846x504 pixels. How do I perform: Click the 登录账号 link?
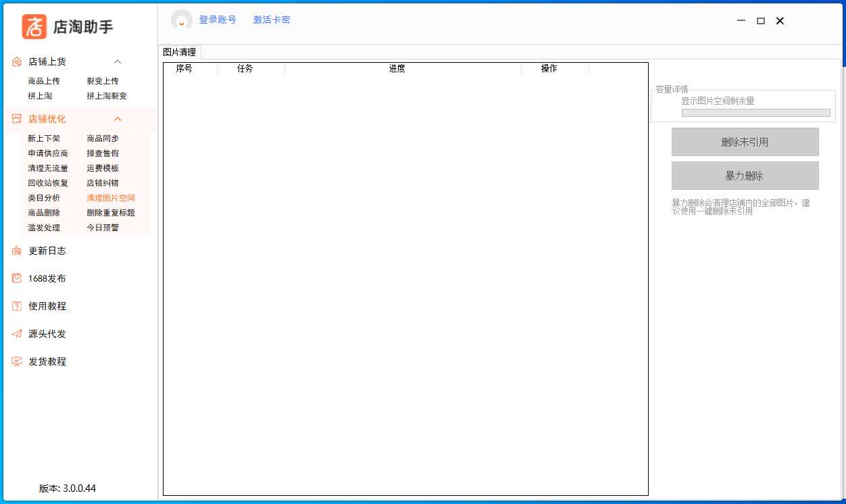click(218, 20)
